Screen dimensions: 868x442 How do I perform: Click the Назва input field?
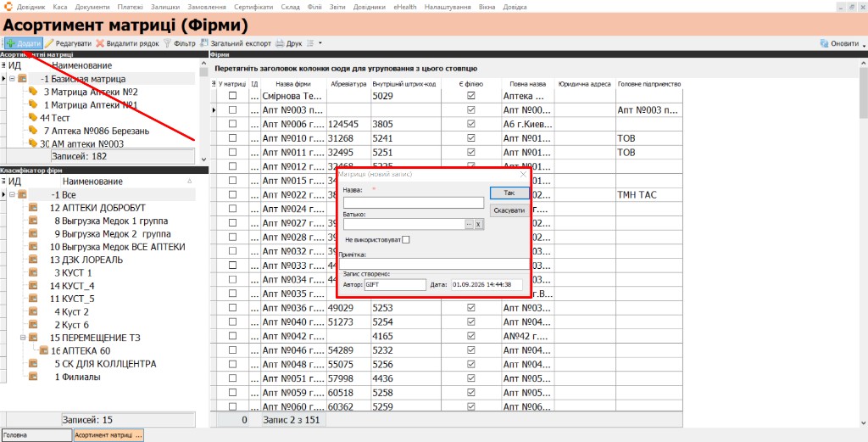414,203
